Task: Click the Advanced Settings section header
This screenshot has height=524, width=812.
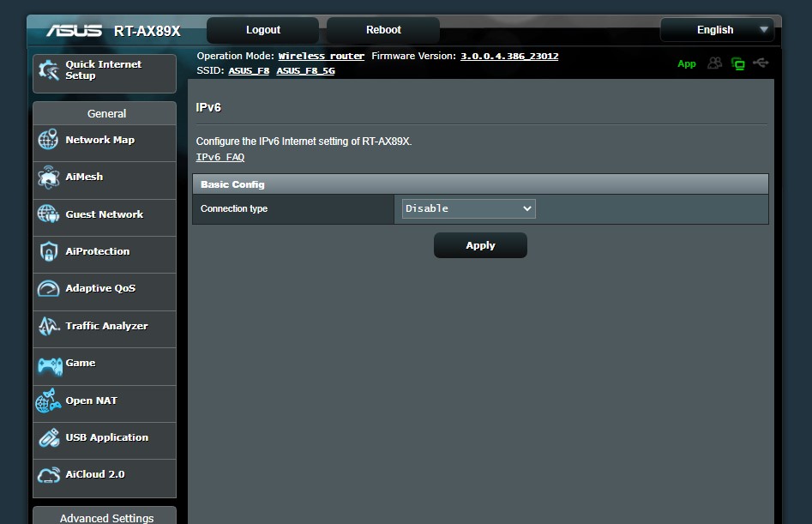Action: coord(105,517)
